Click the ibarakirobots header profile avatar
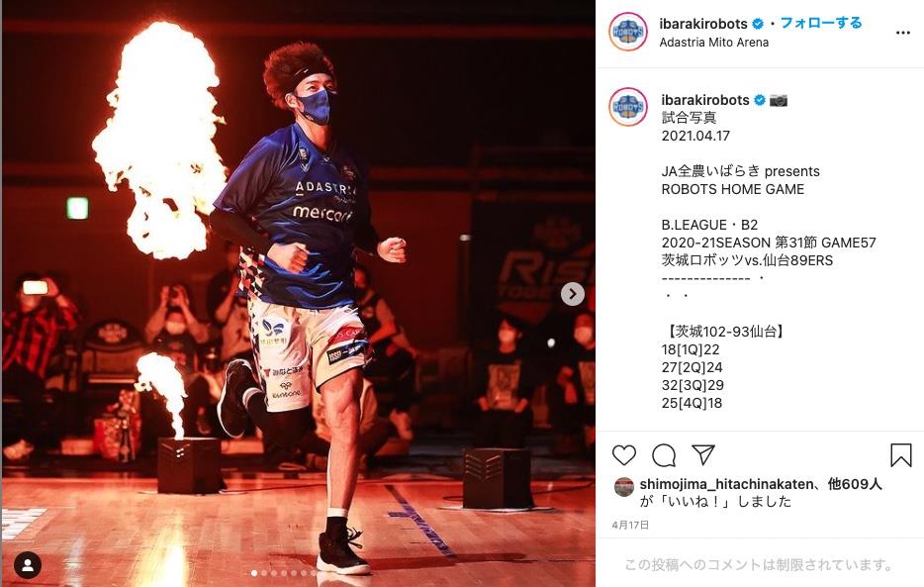The image size is (924, 587). coord(628,32)
